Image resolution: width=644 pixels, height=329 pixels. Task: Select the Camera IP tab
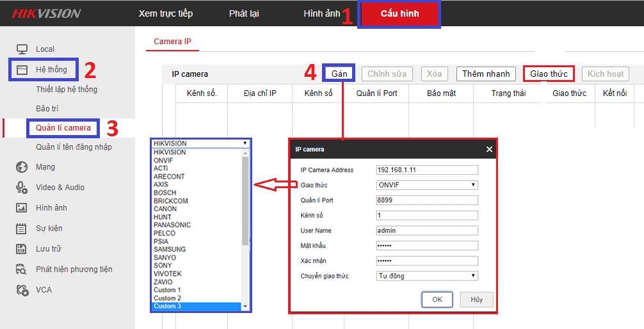tap(172, 42)
